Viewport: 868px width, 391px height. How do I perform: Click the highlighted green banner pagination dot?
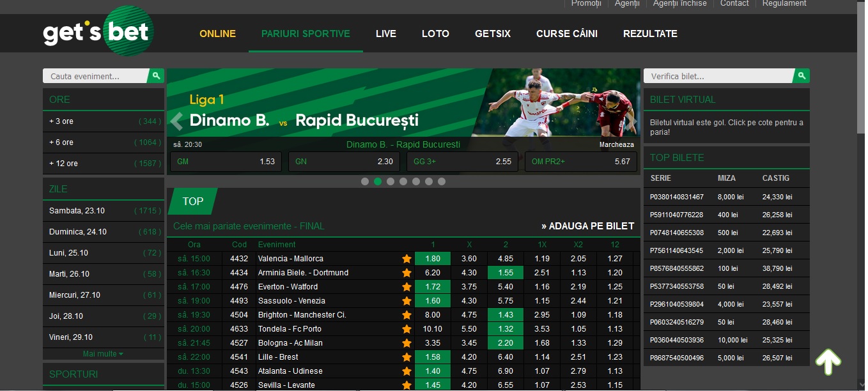coord(378,181)
